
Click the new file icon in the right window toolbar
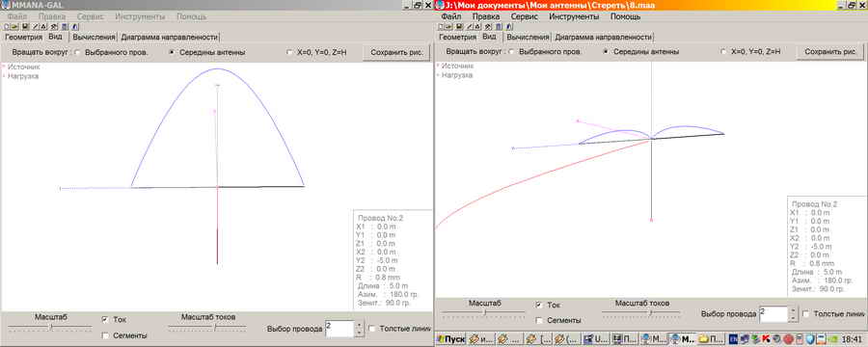tap(441, 27)
